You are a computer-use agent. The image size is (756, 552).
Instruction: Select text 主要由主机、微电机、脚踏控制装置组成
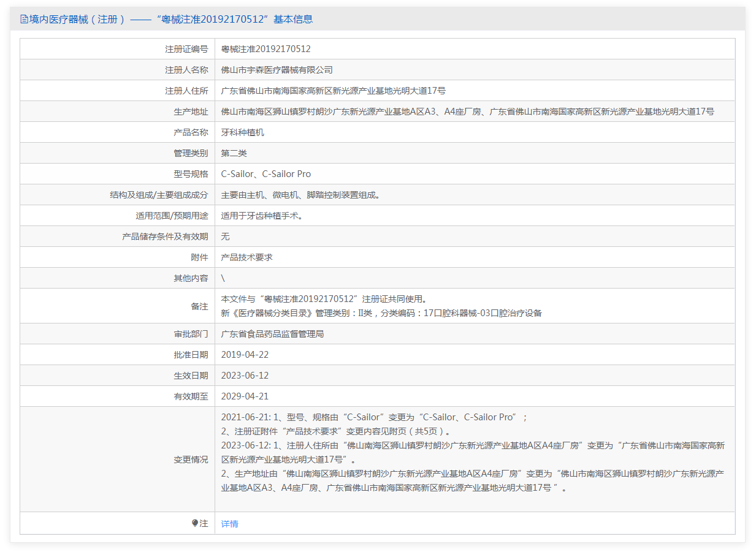click(x=300, y=195)
